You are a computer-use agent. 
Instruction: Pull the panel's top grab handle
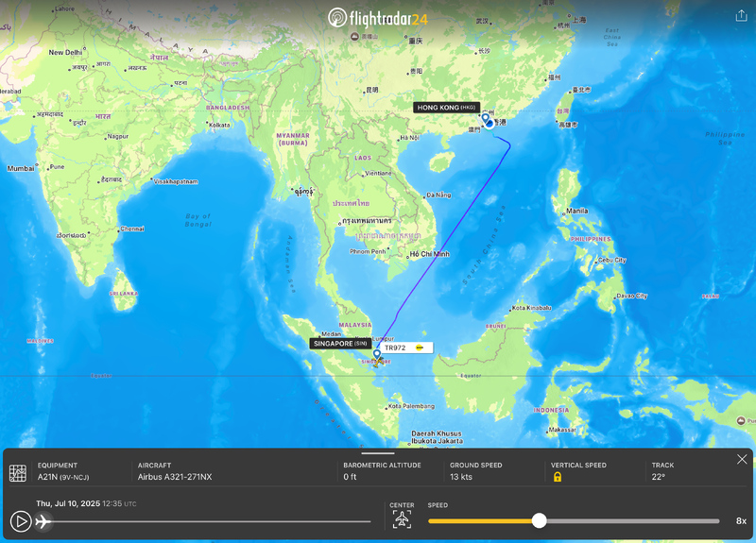point(378,453)
